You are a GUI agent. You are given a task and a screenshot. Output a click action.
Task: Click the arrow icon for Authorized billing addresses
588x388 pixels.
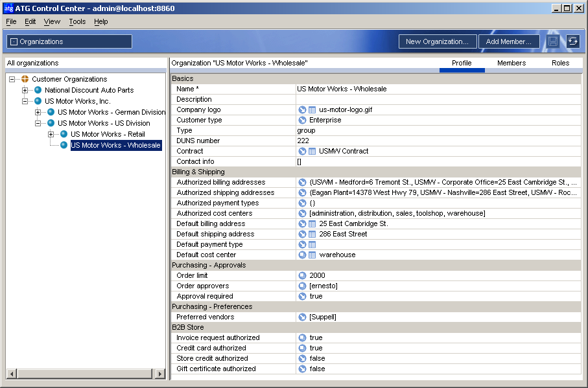point(302,183)
